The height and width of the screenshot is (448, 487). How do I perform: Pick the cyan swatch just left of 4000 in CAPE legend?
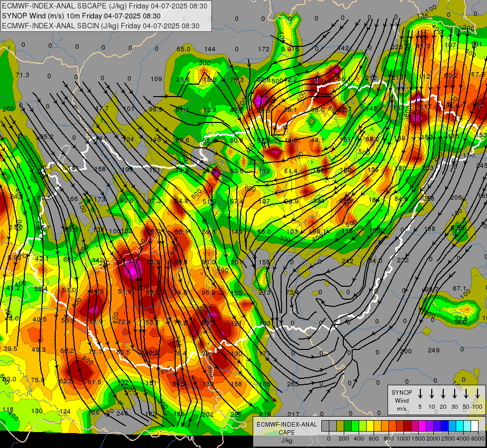460,426
